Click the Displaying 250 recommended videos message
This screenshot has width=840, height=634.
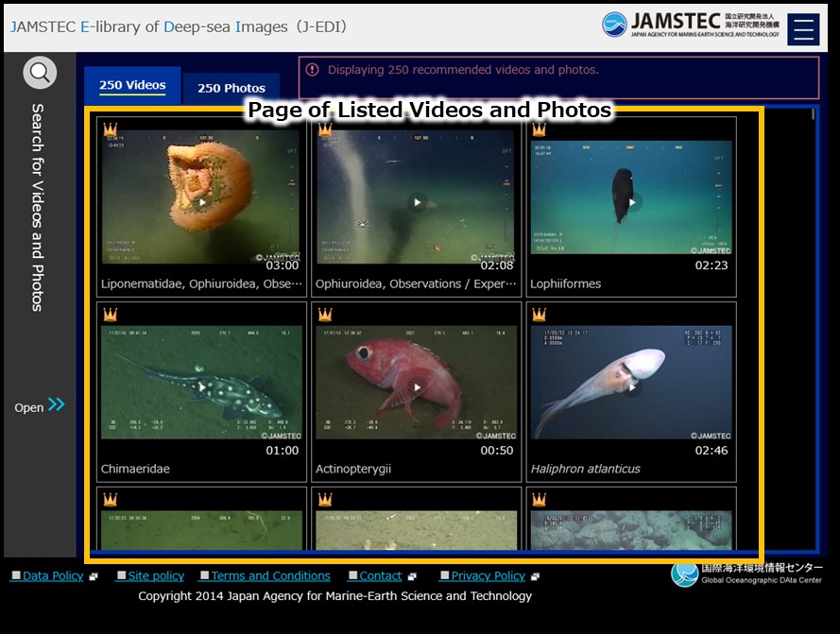[463, 70]
